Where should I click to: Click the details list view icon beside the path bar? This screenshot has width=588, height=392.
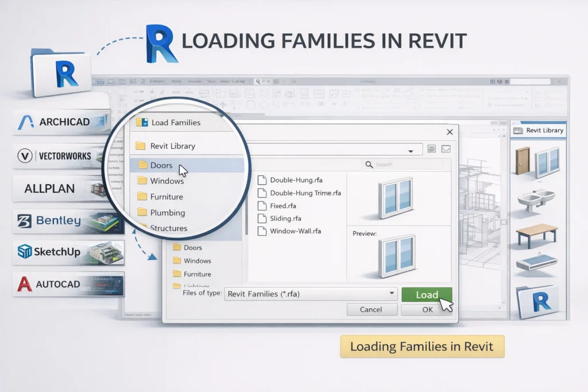[x=432, y=149]
